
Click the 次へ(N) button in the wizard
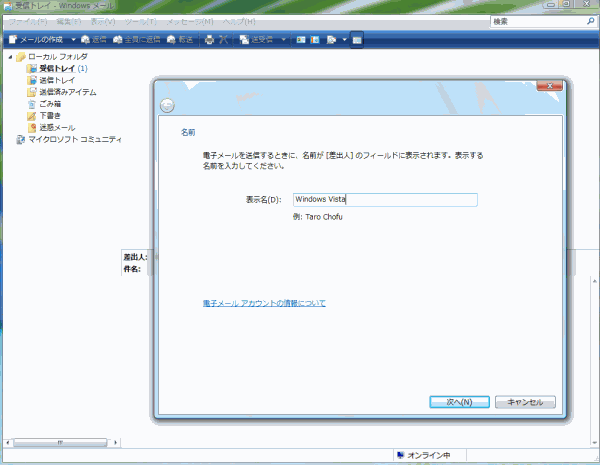click(458, 402)
